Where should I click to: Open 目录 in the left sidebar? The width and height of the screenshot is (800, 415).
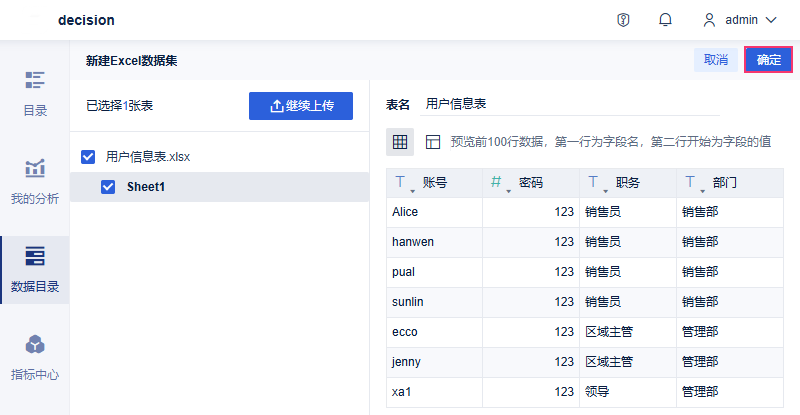[35, 94]
